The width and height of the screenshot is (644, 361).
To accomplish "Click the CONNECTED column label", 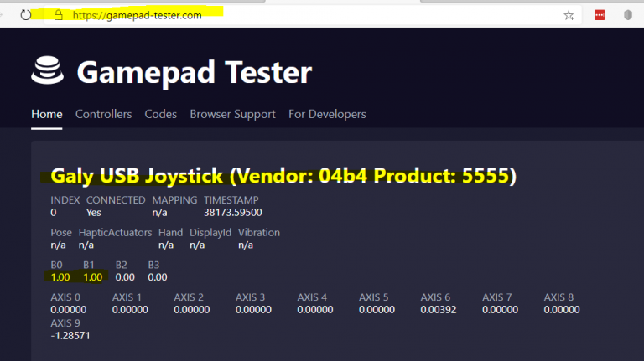I will click(116, 200).
